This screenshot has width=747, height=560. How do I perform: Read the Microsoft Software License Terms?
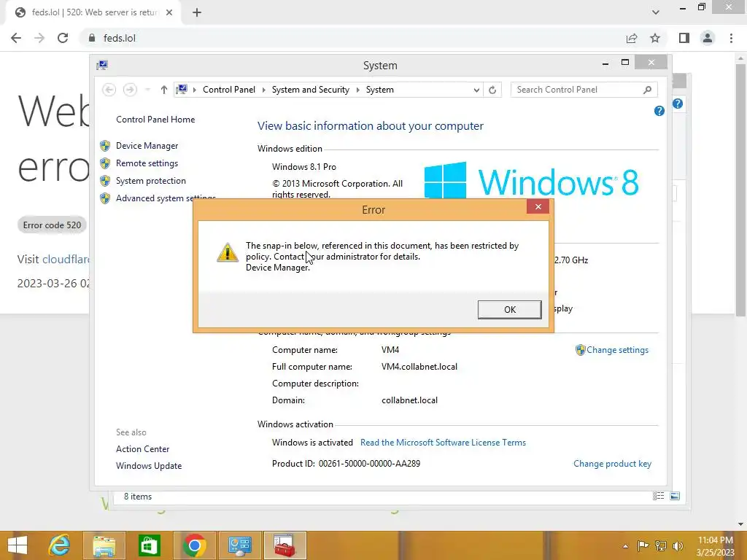pyautogui.click(x=443, y=443)
